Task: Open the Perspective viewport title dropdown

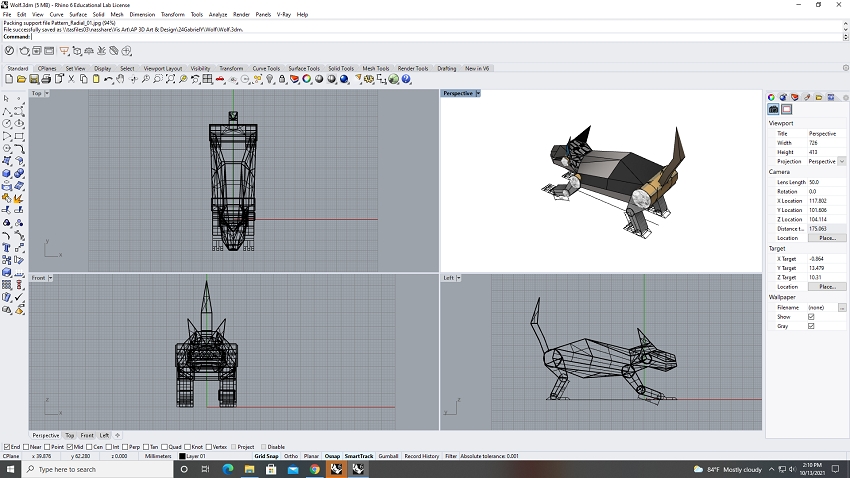Action: coord(478,93)
